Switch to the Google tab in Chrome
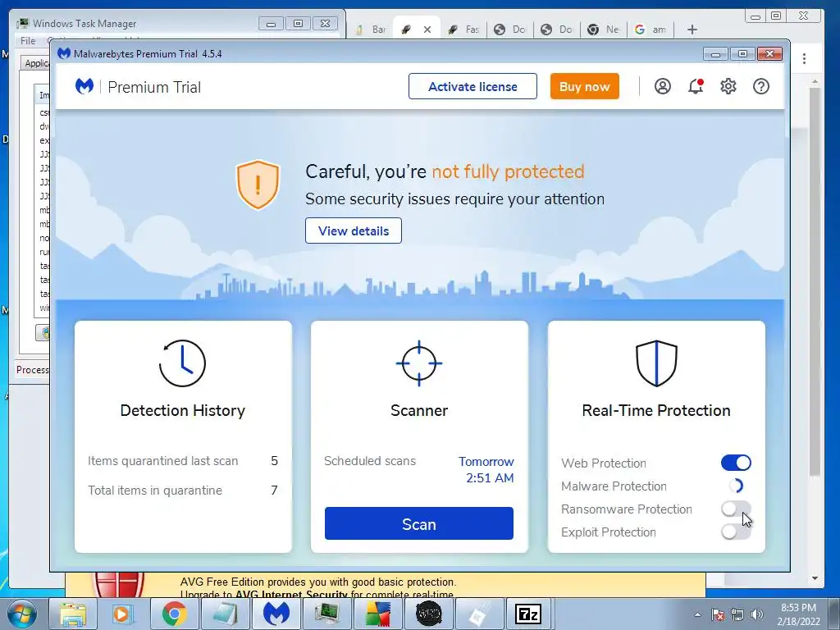The image size is (840, 630). (651, 30)
